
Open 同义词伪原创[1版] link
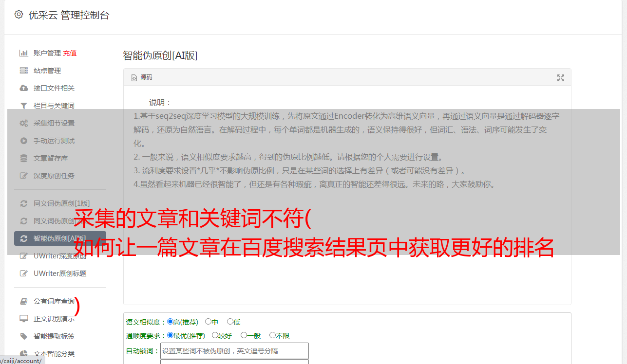click(x=62, y=203)
